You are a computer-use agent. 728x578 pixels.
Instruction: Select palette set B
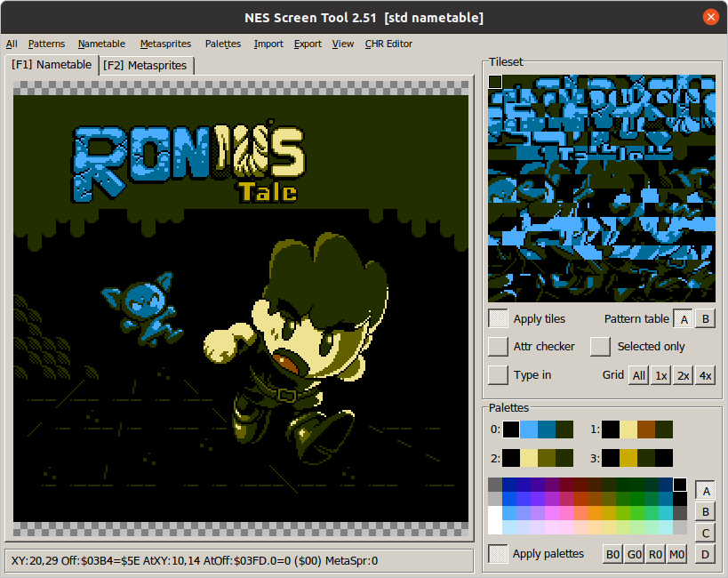point(706,512)
